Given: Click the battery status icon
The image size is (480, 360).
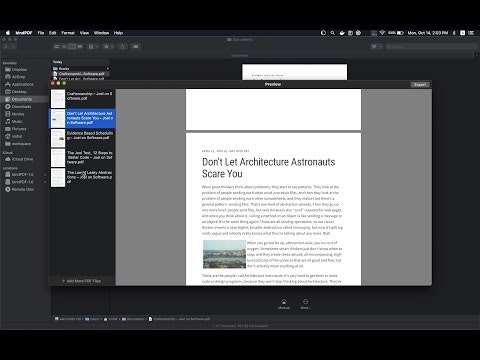Looking at the screenshot, I should tap(400, 33).
